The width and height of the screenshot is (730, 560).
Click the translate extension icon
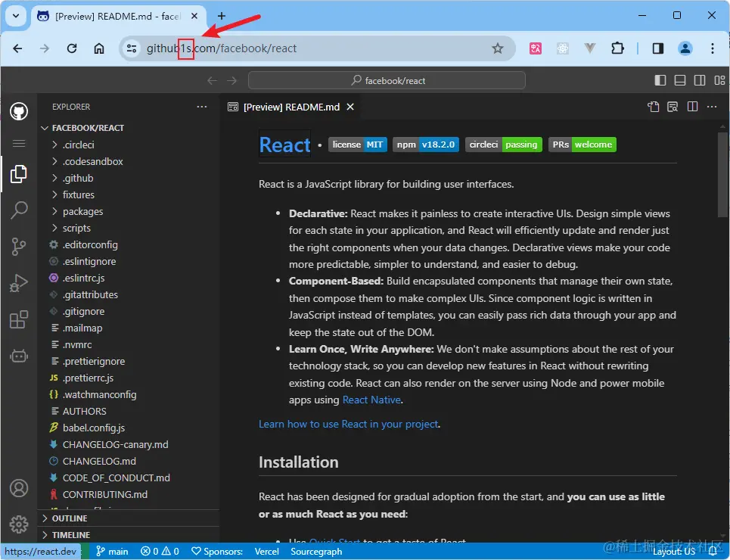click(x=536, y=48)
